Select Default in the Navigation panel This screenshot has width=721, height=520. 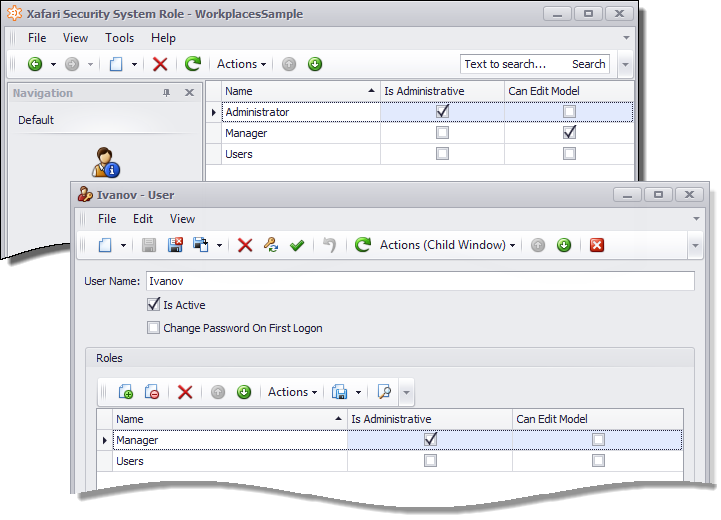(x=36, y=120)
